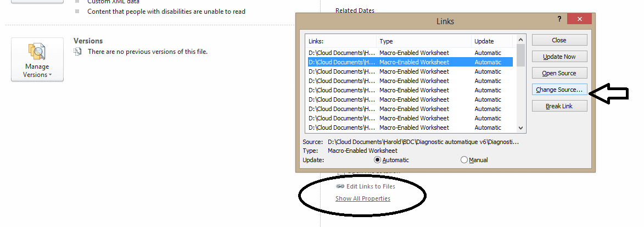The height and width of the screenshot is (227, 644).
Task: Click the Source path text in dialog
Action: pyautogui.click(x=423, y=142)
